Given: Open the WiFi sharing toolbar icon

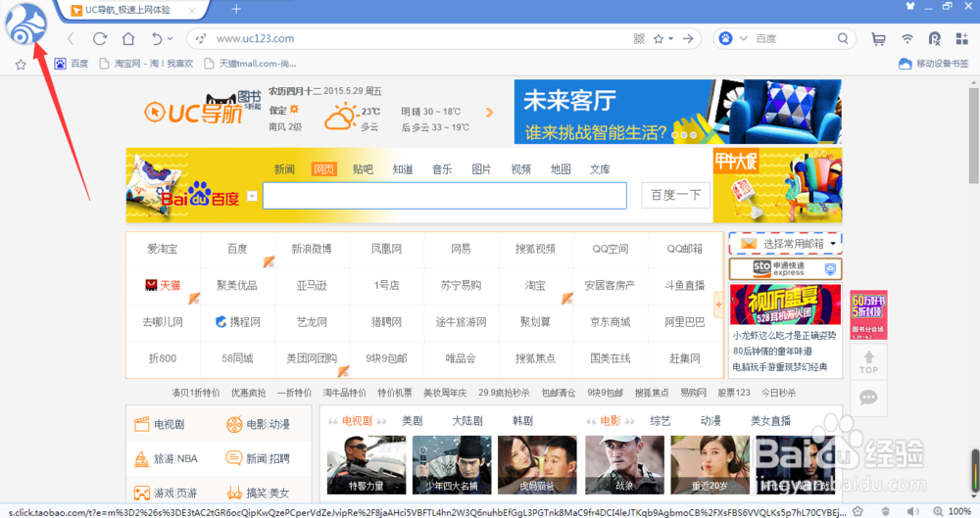Looking at the screenshot, I should tap(906, 39).
